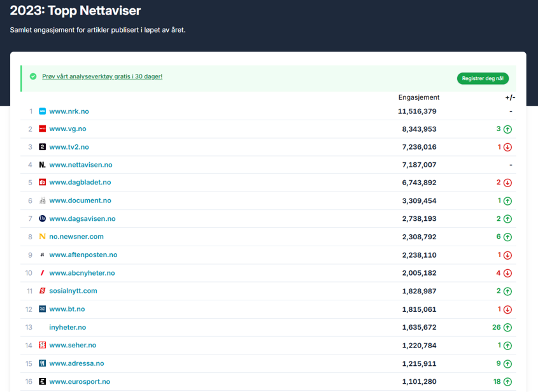
Task: Click the TV2 logo icon
Action: [x=43, y=147]
